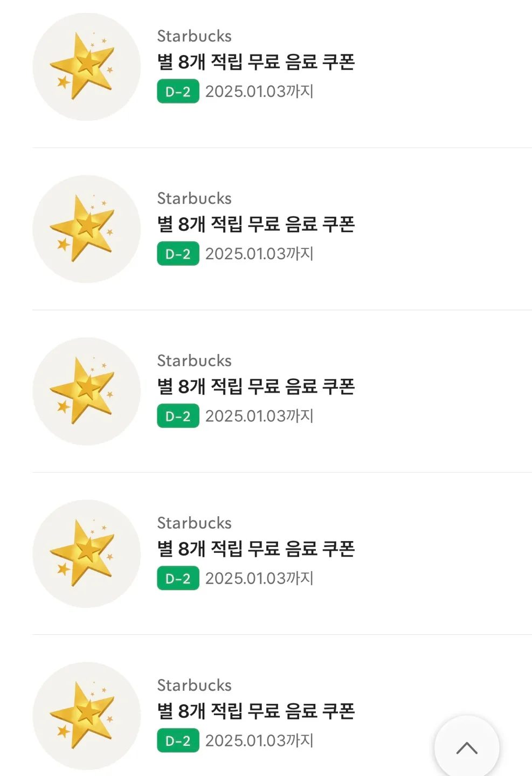The width and height of the screenshot is (532, 776).
Task: Tap the expiry date 2025.01.03까지 on second coupon
Action: [x=259, y=253]
